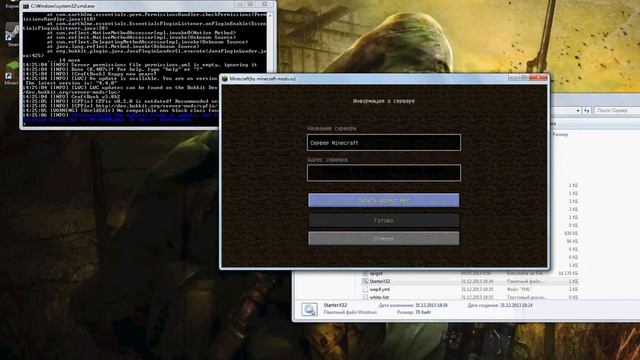Screen dimensions: 640x360
Task: Open the Explorer address bar history dropdown
Action: 578,111
